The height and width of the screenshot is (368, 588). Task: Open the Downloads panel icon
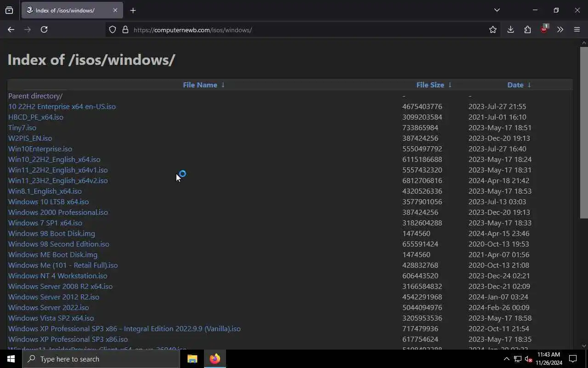510,29
